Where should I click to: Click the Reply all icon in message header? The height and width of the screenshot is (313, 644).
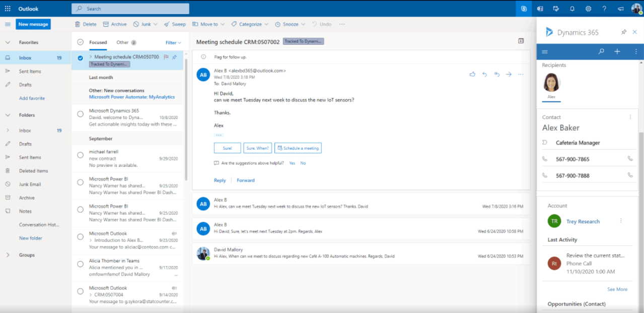(496, 74)
